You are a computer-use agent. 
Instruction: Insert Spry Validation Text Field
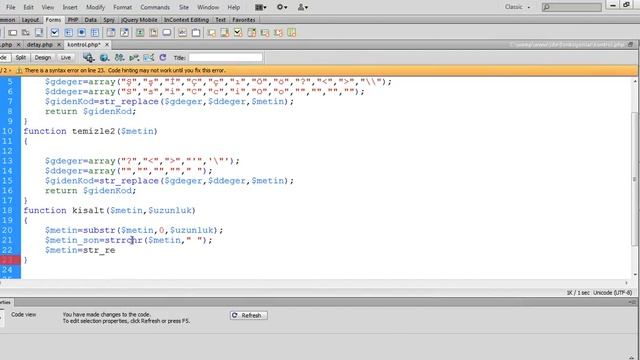pyautogui.click(x=211, y=33)
